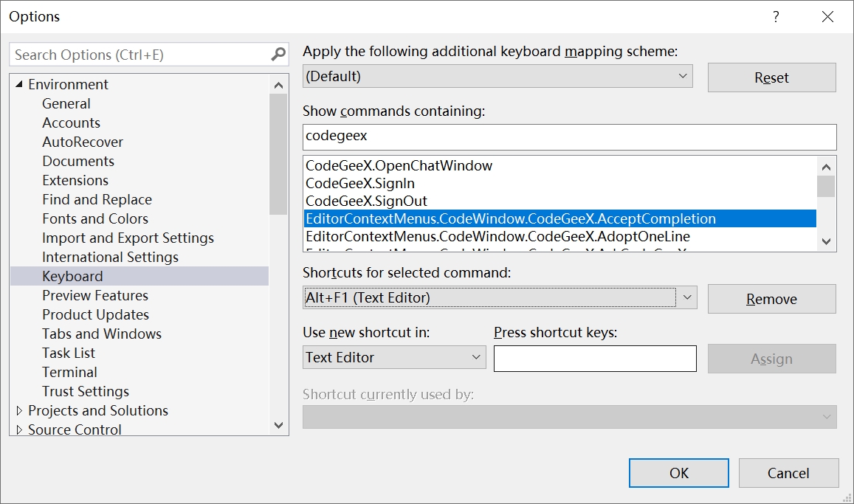The height and width of the screenshot is (504, 854).
Task: Select the CodeGeeX.AdoptOneLine command
Action: [x=560, y=236]
